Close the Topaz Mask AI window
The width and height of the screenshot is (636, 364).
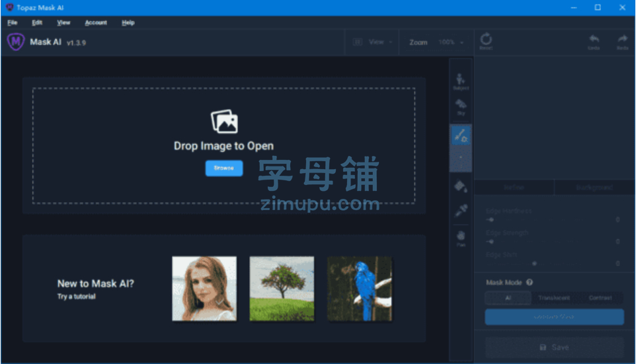click(622, 8)
